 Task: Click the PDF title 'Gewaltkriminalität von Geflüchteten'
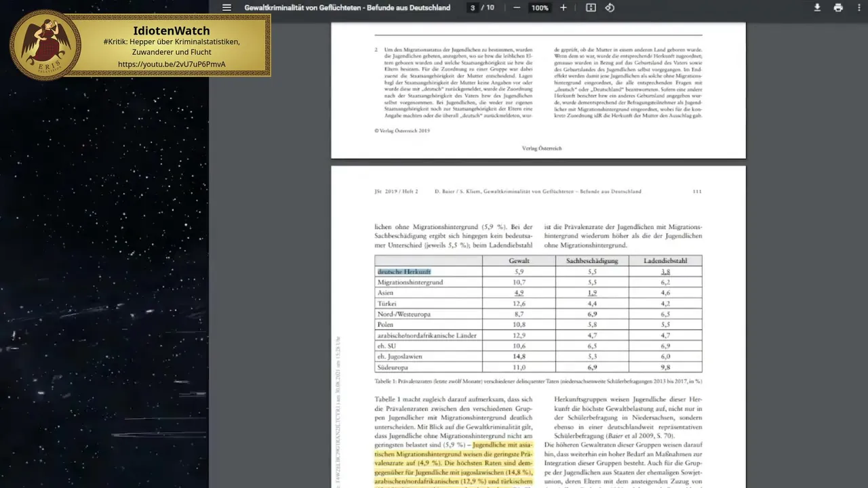click(x=347, y=8)
